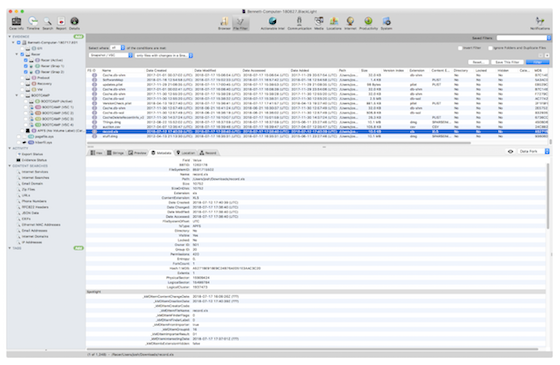Image resolution: width=560 pixels, height=365 pixels.
Task: Open the Actionable Intel view icon
Action: 273,21
